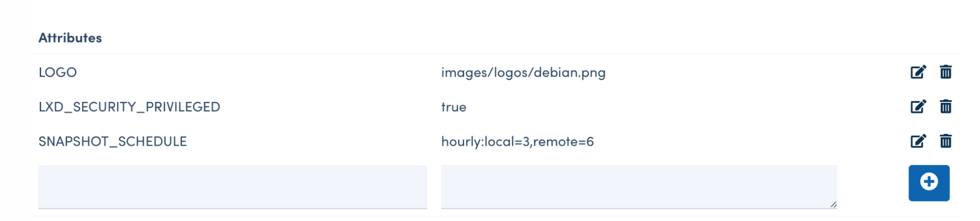Image resolution: width=980 pixels, height=221 pixels.
Task: Click the LXD_SECURITY_PRIVILEGED attribute name
Action: tap(129, 107)
